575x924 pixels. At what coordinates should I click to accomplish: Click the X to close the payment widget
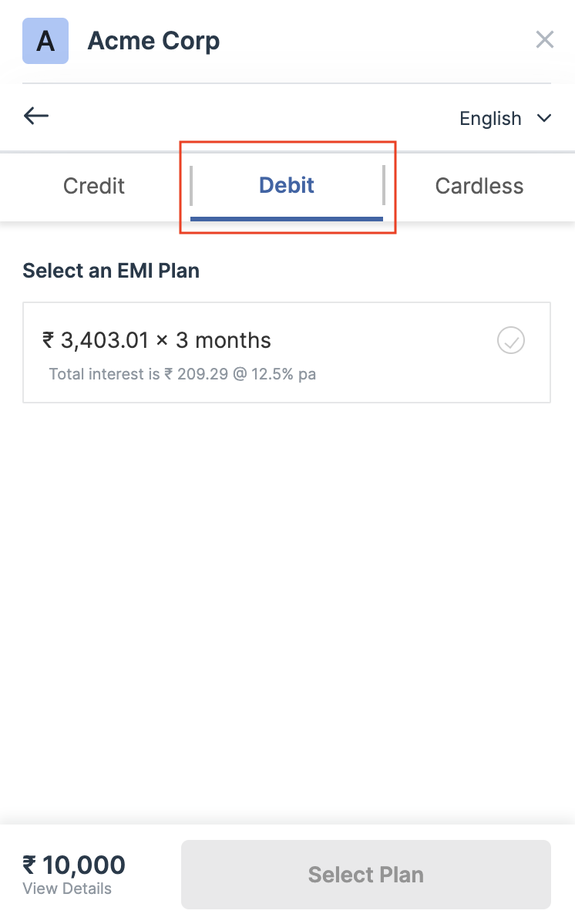pos(545,39)
